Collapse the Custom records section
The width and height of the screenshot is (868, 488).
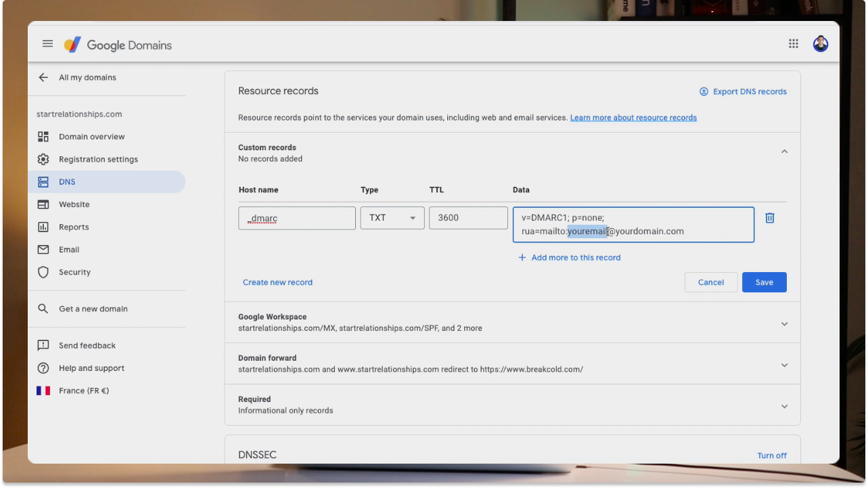point(785,152)
